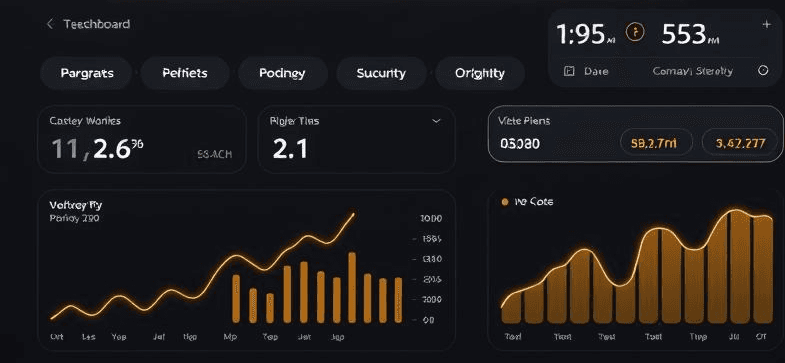Click the Ive Cote orange legend dot
The height and width of the screenshot is (363, 785).
tap(505, 202)
